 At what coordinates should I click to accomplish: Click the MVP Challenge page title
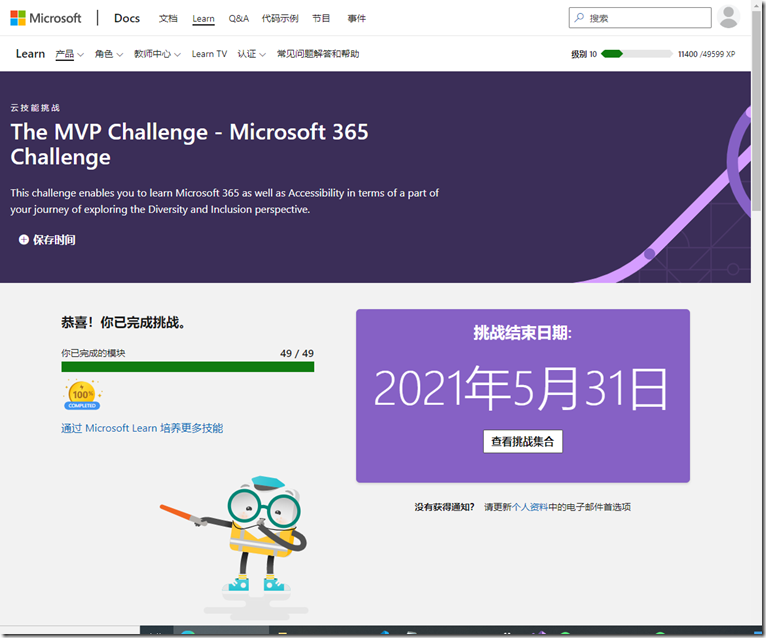pos(190,144)
